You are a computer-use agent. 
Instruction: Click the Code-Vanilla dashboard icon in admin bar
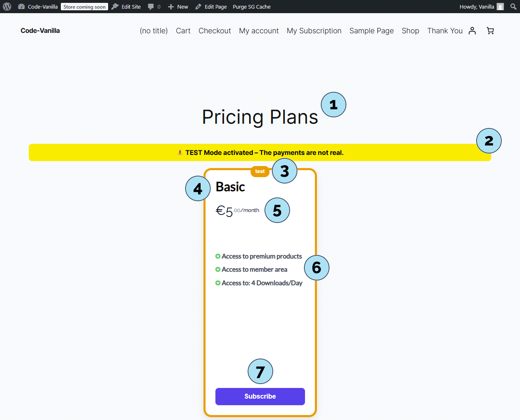[21, 7]
